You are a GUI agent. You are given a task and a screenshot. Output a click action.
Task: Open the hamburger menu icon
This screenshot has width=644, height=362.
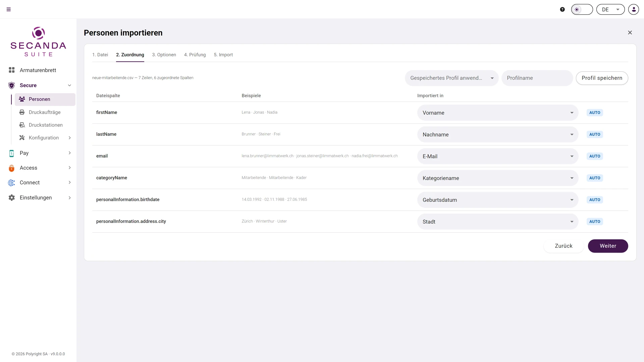[9, 9]
